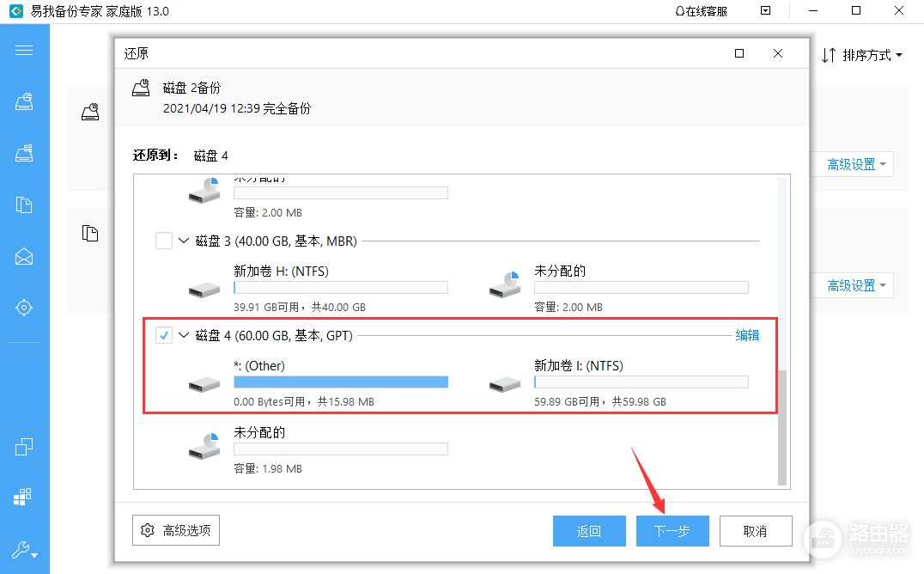
Task: Select the mail backup sidebar icon
Action: [x=24, y=256]
